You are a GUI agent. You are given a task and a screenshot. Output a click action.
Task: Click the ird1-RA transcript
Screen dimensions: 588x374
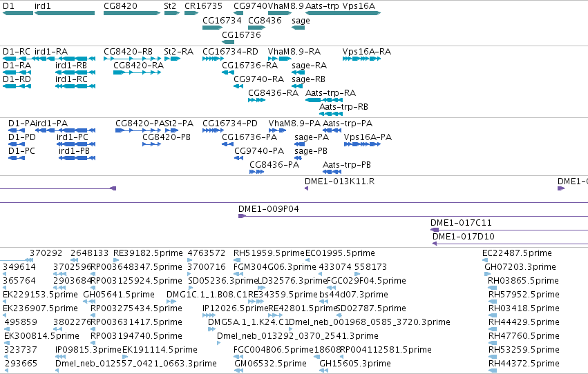pos(64,59)
